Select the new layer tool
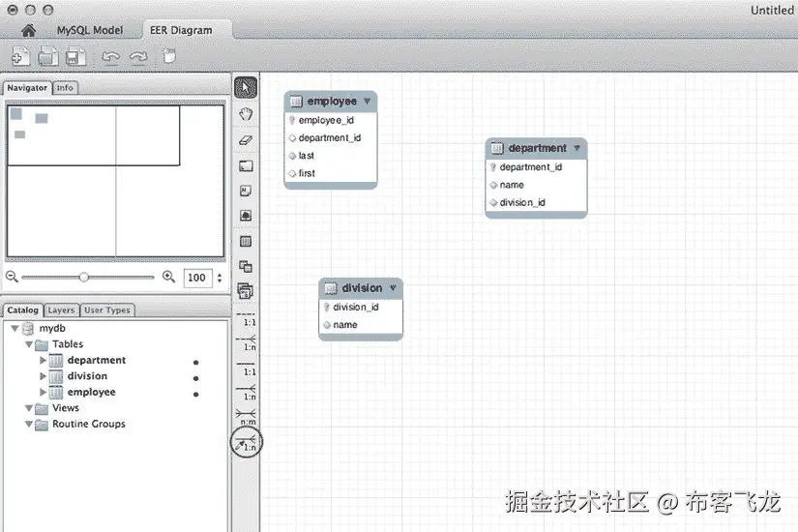Image resolution: width=798 pixels, height=532 pixels. [x=246, y=166]
